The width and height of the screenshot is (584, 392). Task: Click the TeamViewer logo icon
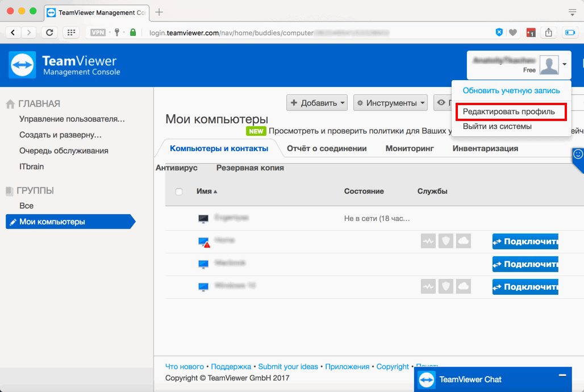tap(22, 65)
